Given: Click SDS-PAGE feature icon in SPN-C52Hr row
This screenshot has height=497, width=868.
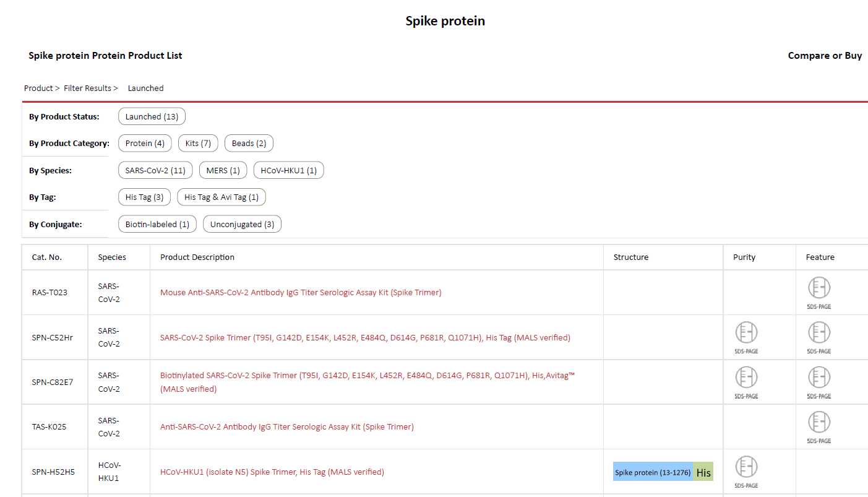Looking at the screenshot, I should click(819, 338).
